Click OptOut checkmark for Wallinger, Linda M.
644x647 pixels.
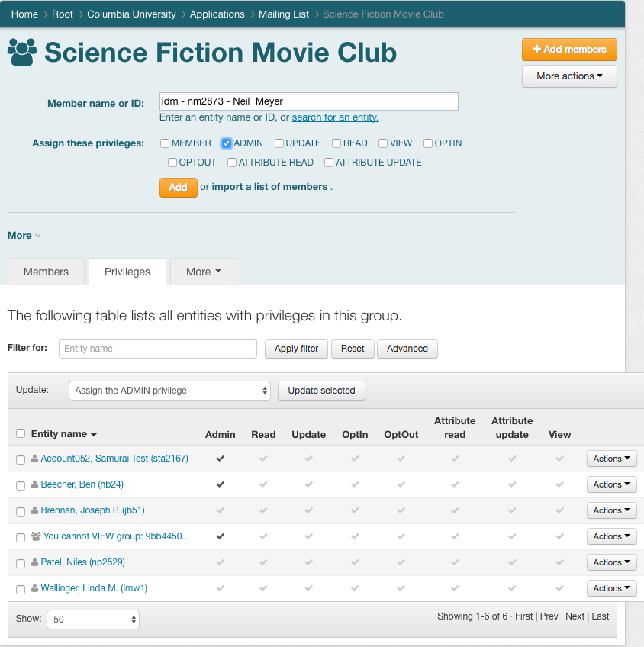pyautogui.click(x=401, y=588)
